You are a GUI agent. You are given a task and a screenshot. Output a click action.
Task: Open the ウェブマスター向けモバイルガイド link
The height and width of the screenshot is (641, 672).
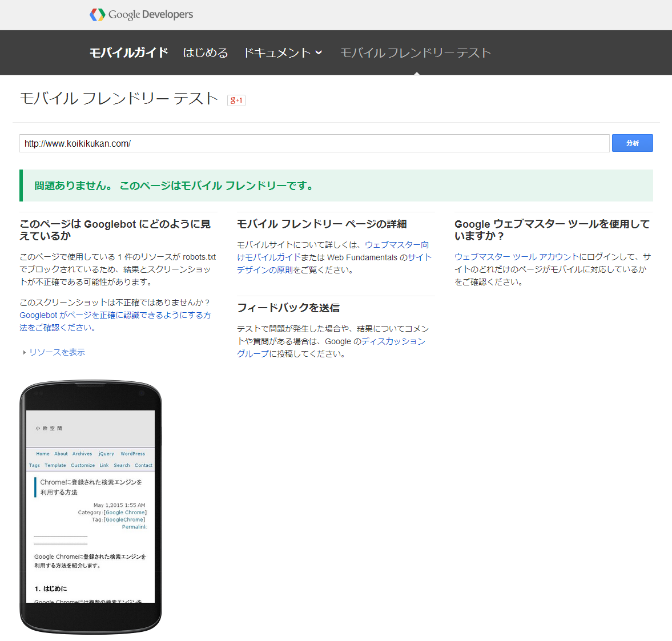pyautogui.click(x=333, y=251)
